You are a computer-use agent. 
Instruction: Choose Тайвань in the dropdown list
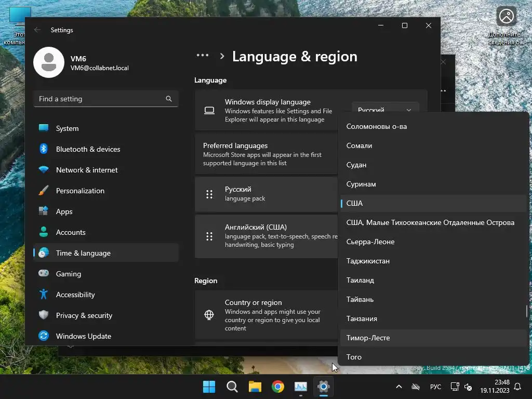point(433,299)
